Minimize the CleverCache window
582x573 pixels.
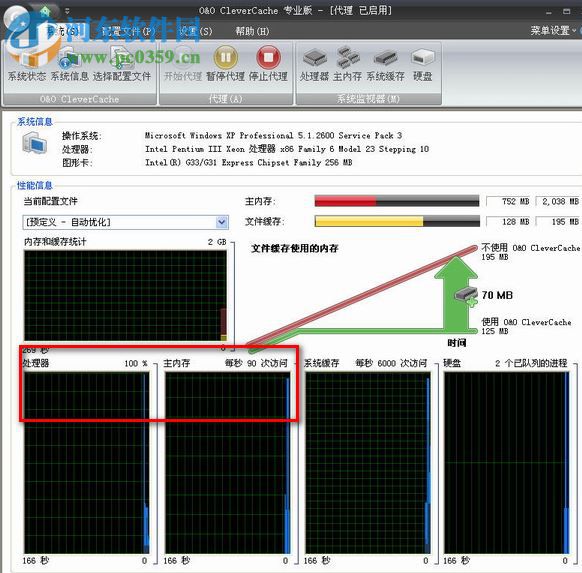(x=549, y=12)
